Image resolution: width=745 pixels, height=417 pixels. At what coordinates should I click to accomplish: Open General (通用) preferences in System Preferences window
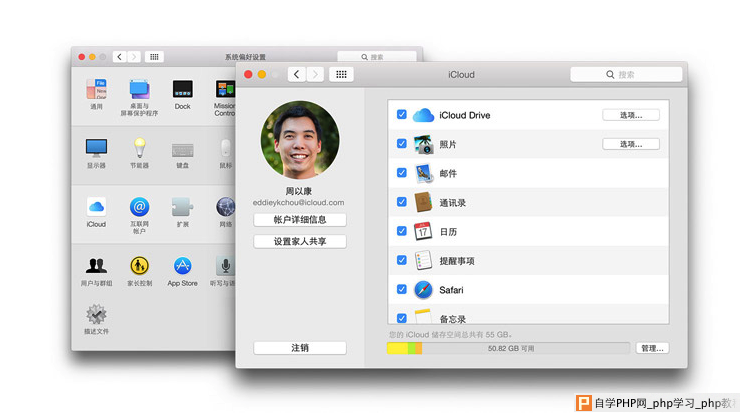[x=96, y=89]
